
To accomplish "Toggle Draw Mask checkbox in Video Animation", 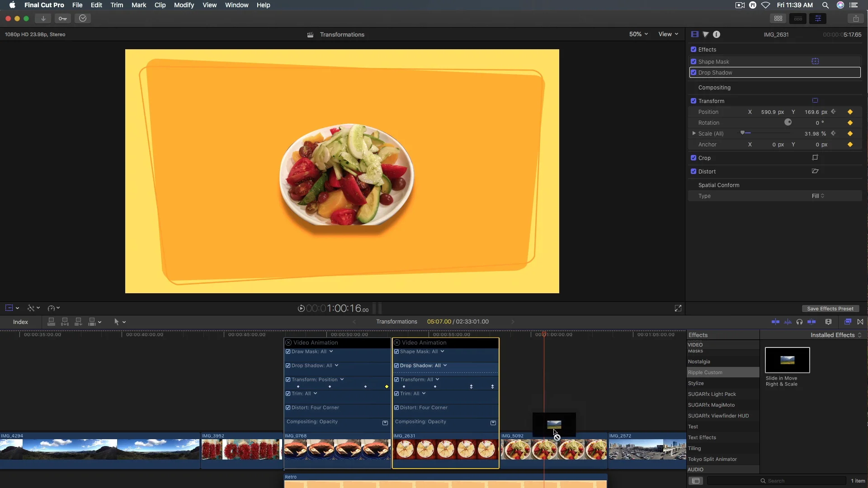I will click(x=288, y=352).
